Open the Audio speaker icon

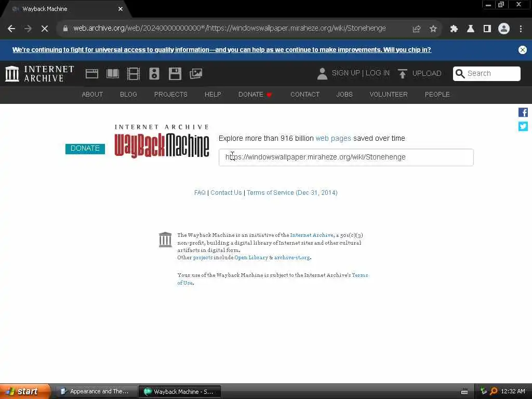click(x=154, y=74)
